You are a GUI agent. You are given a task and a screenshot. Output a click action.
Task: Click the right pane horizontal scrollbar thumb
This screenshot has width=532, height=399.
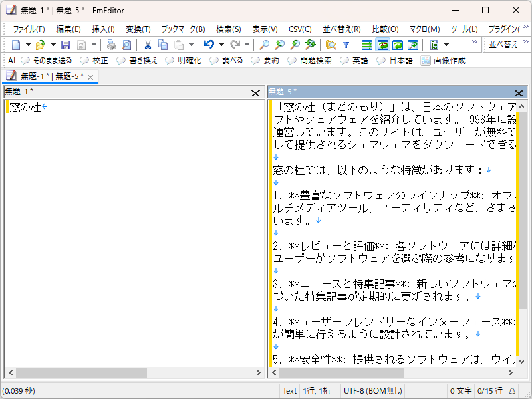341,372
